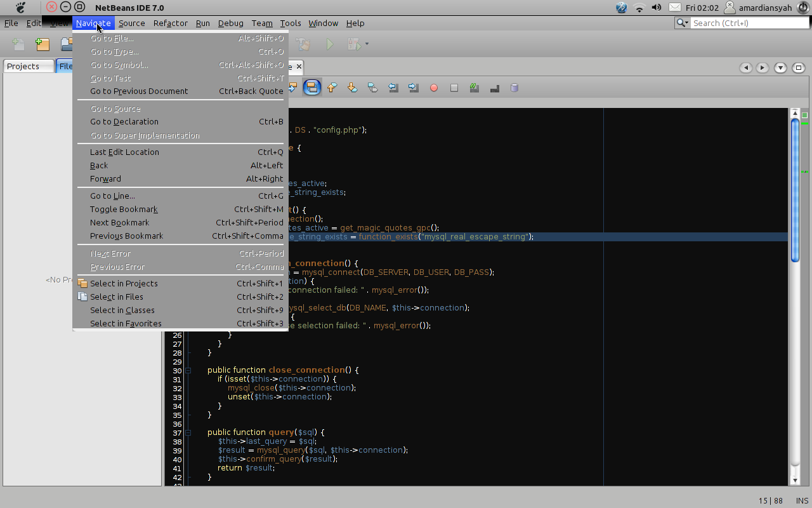Click the database cylinder icon
Viewport: 812px width, 508px height.
tap(514, 88)
